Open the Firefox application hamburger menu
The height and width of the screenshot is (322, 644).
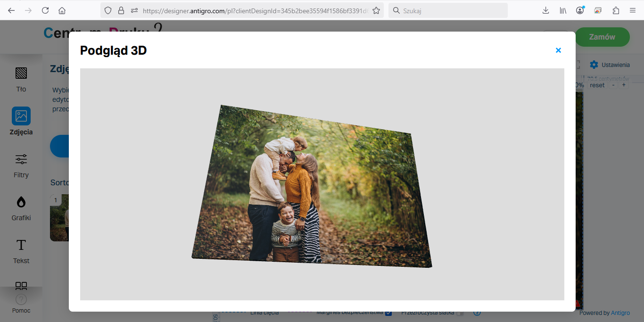[x=633, y=10]
